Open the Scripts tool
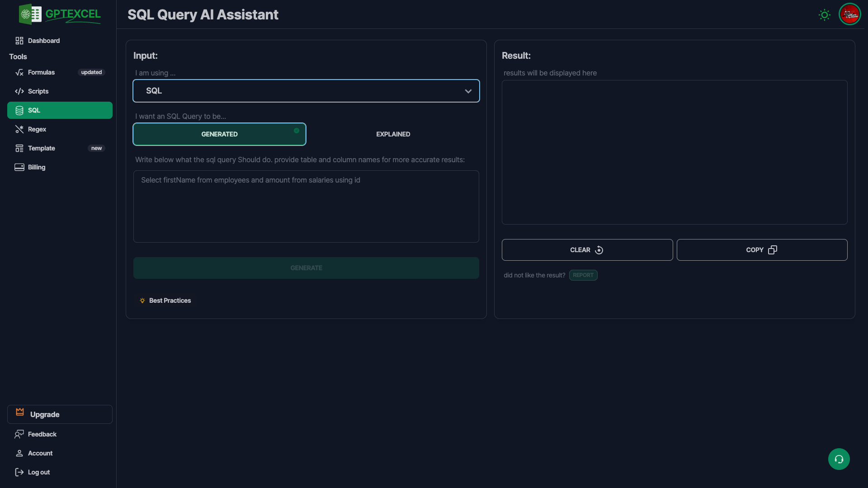The width and height of the screenshot is (868, 488). pos(38,91)
